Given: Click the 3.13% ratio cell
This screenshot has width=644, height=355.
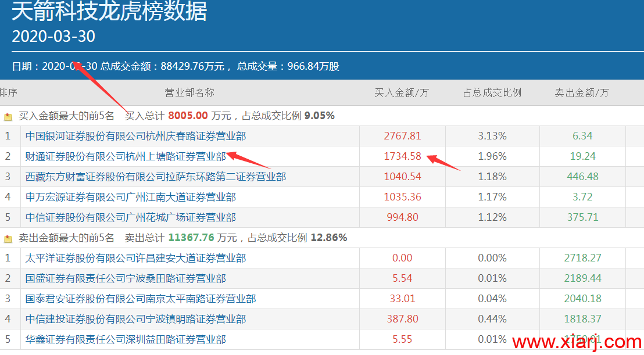Looking at the screenshot, I should click(x=492, y=136).
